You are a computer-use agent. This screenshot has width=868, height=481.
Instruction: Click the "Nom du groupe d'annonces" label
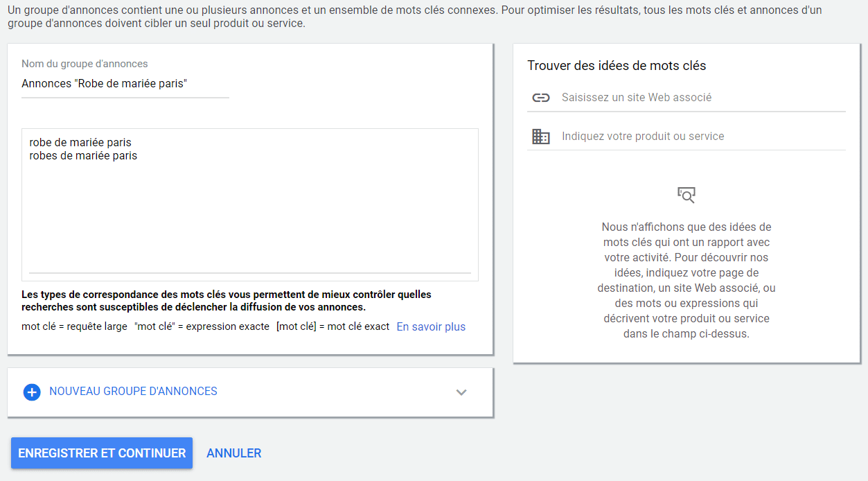tap(85, 64)
